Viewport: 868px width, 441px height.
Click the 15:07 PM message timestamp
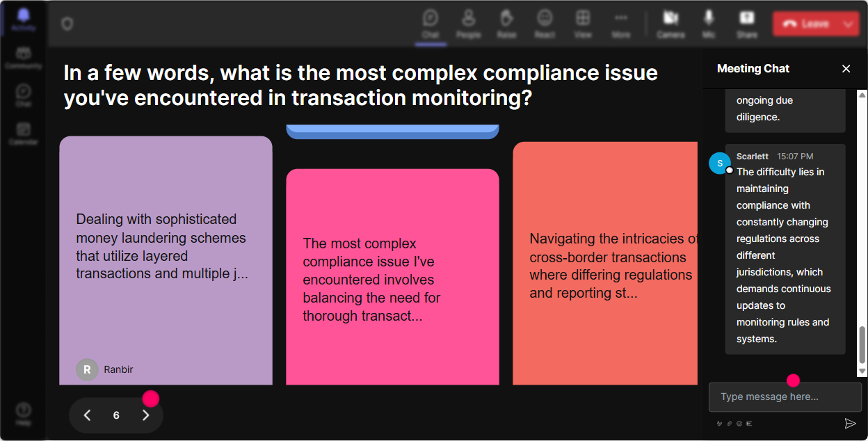coord(795,157)
